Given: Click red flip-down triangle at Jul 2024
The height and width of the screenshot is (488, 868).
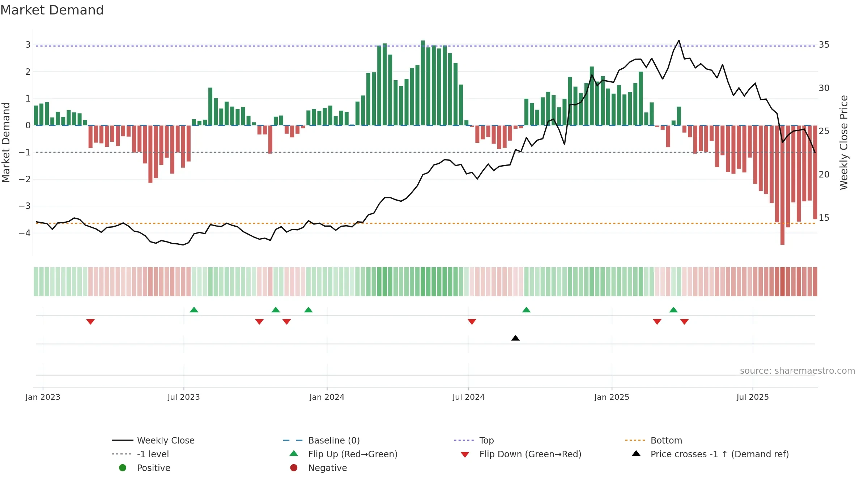Looking at the screenshot, I should pyautogui.click(x=472, y=322).
